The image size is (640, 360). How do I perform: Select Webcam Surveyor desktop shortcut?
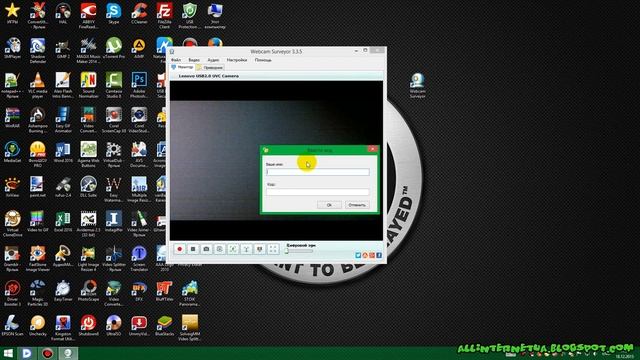click(x=417, y=85)
